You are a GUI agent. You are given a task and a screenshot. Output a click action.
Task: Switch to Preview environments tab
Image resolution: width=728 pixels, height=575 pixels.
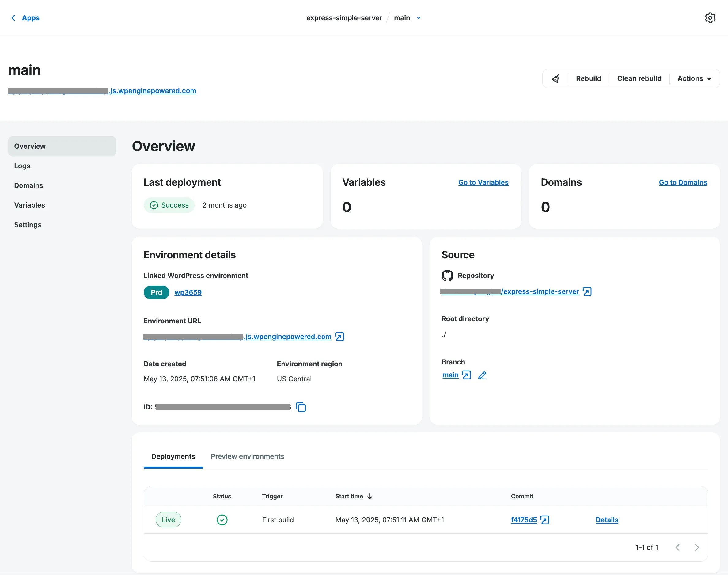(x=247, y=456)
